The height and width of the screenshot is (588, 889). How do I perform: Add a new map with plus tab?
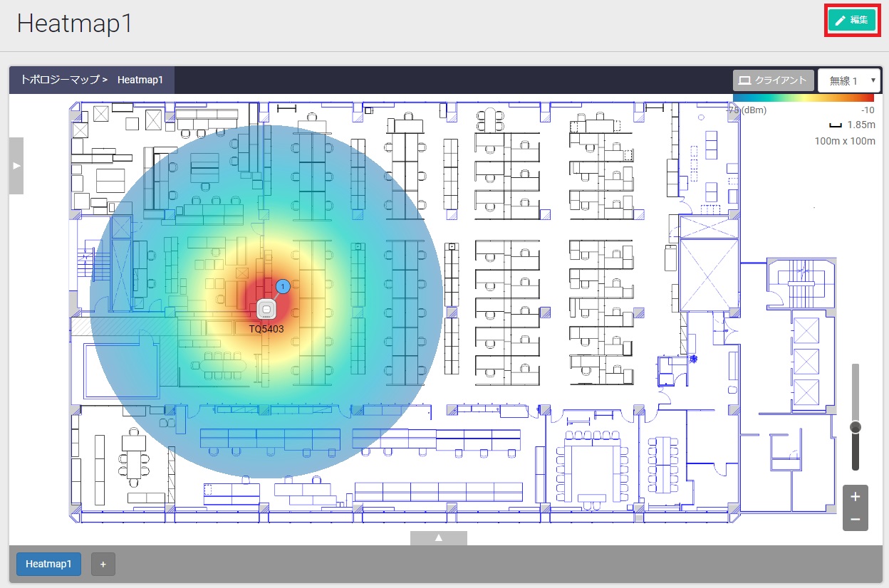[x=103, y=564]
